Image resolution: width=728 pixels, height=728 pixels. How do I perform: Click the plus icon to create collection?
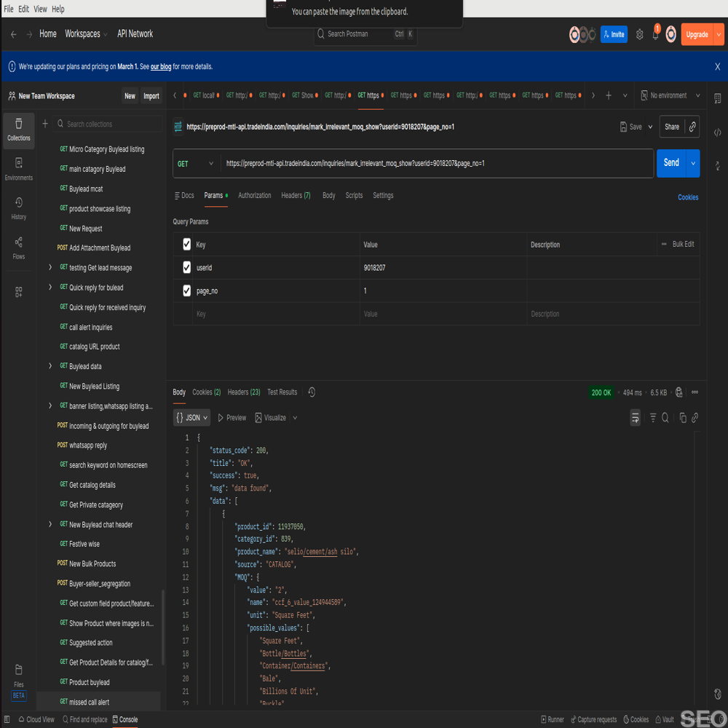(45, 124)
